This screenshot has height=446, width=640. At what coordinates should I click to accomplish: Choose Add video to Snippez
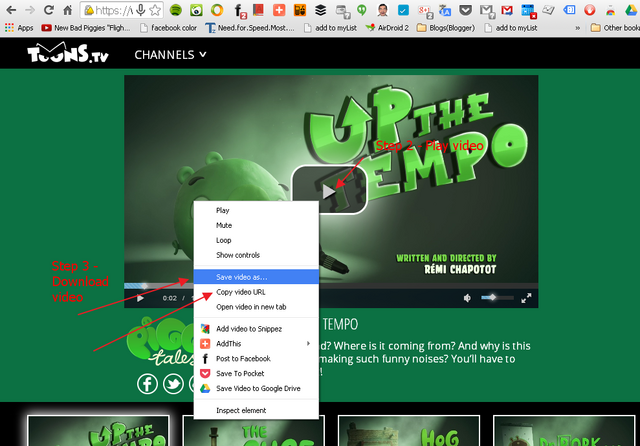[x=256, y=329]
